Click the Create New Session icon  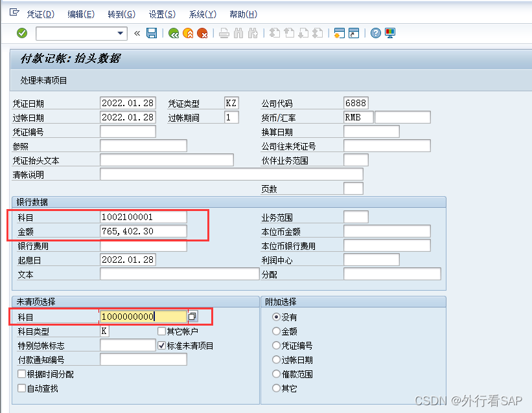click(x=340, y=33)
